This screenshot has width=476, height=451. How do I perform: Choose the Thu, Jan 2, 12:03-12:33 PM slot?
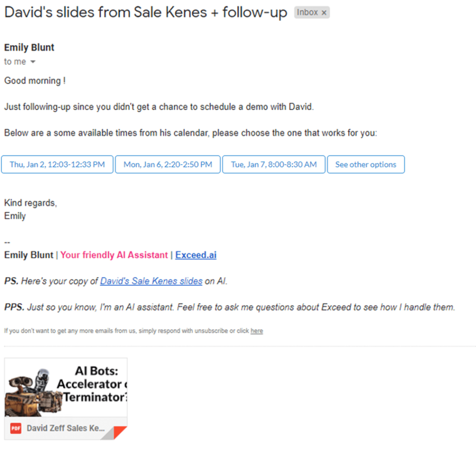click(57, 165)
